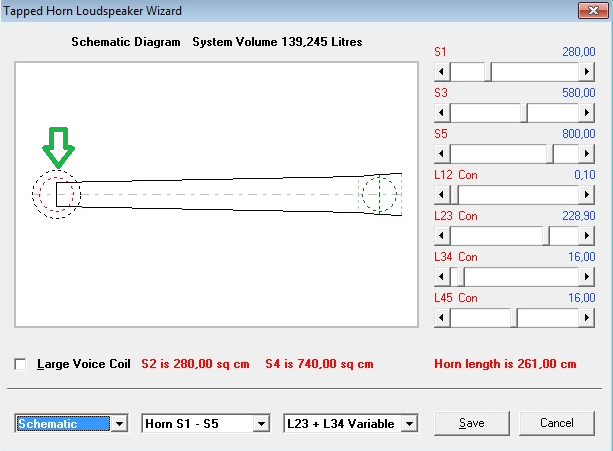Click the L12 Con label
The image size is (613, 451).
click(456, 175)
